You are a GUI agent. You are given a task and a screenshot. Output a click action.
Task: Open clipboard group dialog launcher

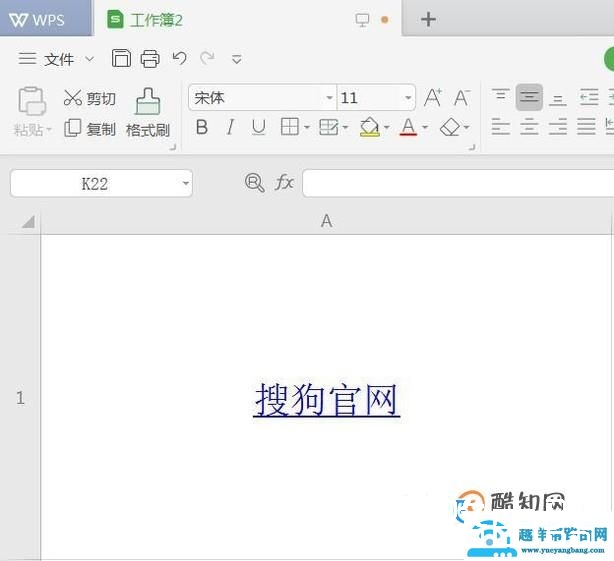tap(172, 147)
